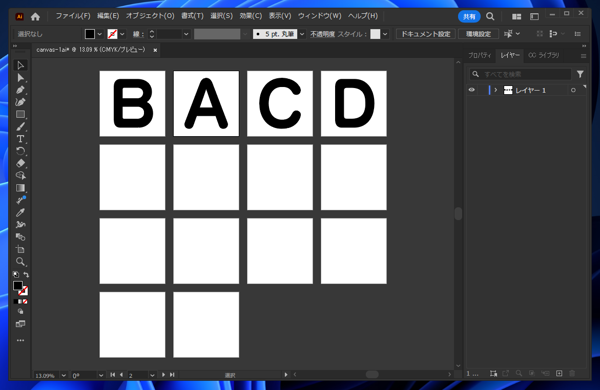Viewport: 600px width, 390px height.
Task: Select the Artboard tool
Action: tap(20, 250)
